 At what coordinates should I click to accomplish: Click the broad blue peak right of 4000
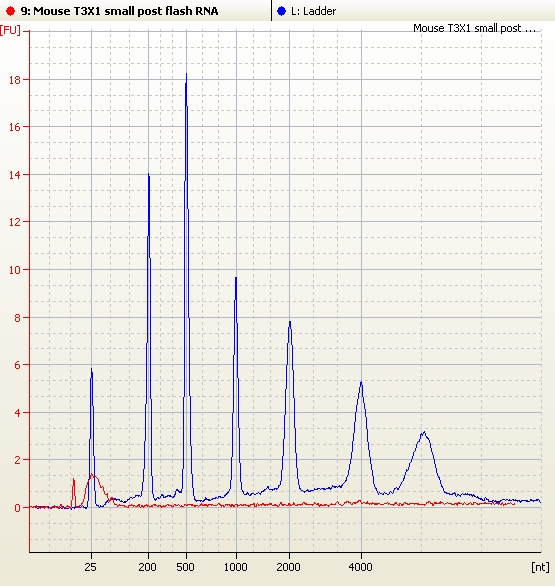point(423,434)
